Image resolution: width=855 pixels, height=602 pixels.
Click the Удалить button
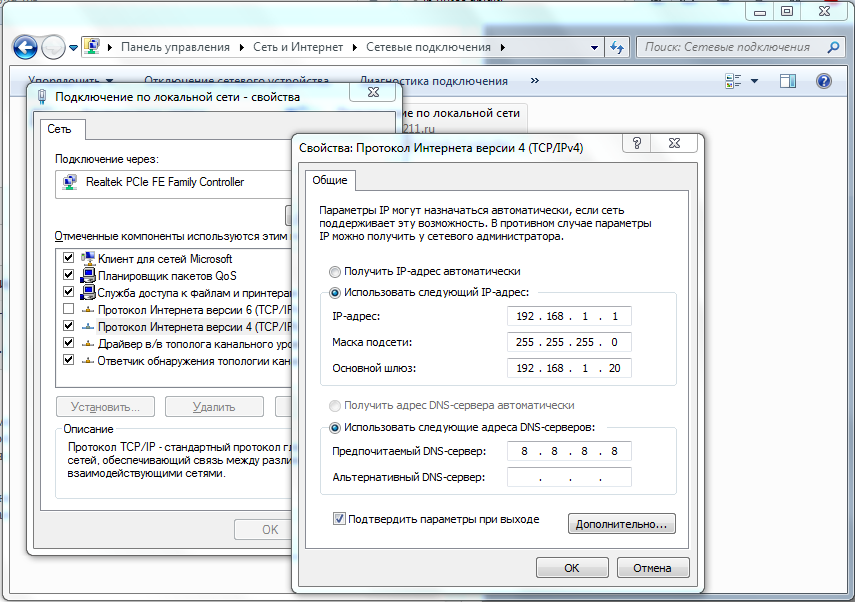[x=214, y=407]
